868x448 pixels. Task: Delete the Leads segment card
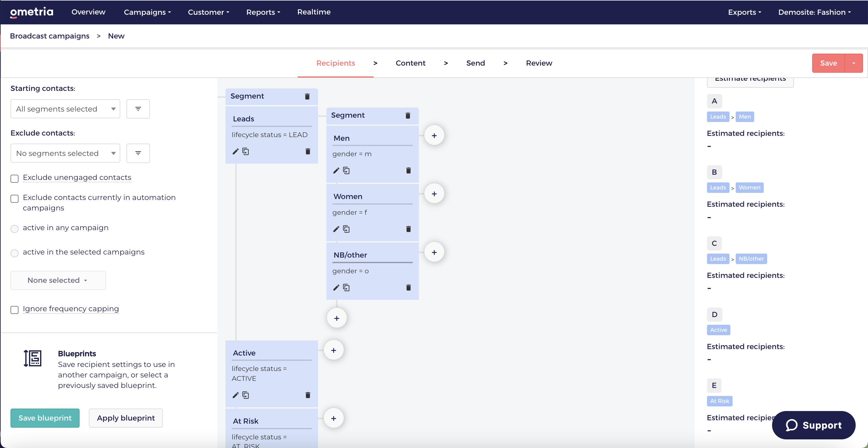[308, 152]
